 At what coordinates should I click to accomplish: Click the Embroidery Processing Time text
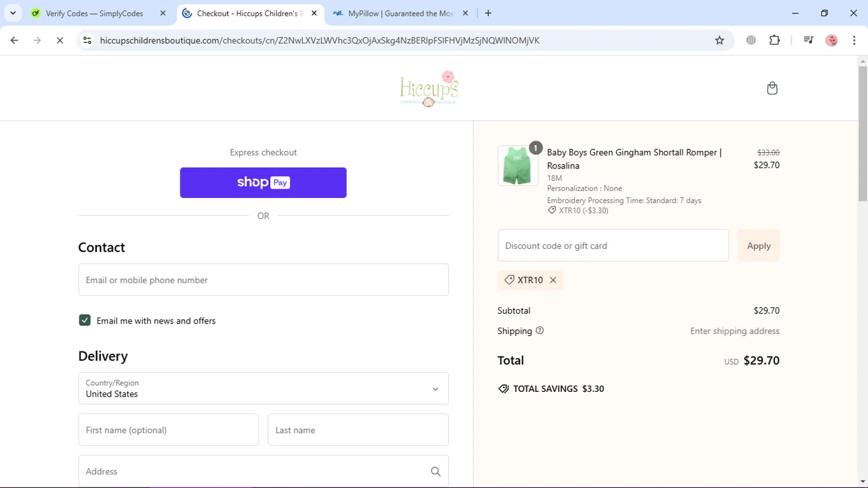click(x=624, y=200)
